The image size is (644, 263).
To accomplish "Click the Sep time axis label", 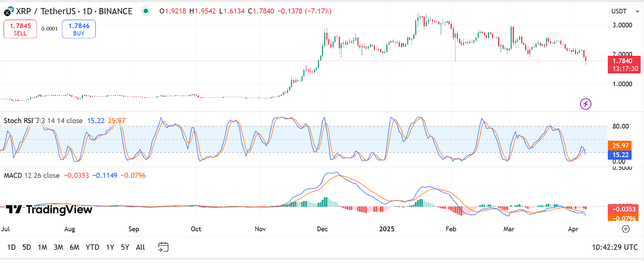I will point(134,229).
